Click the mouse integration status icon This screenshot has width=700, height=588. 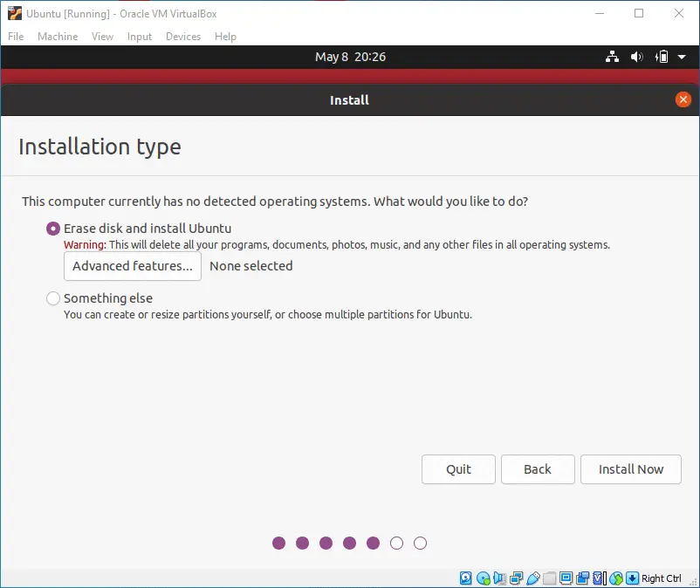[616, 578]
